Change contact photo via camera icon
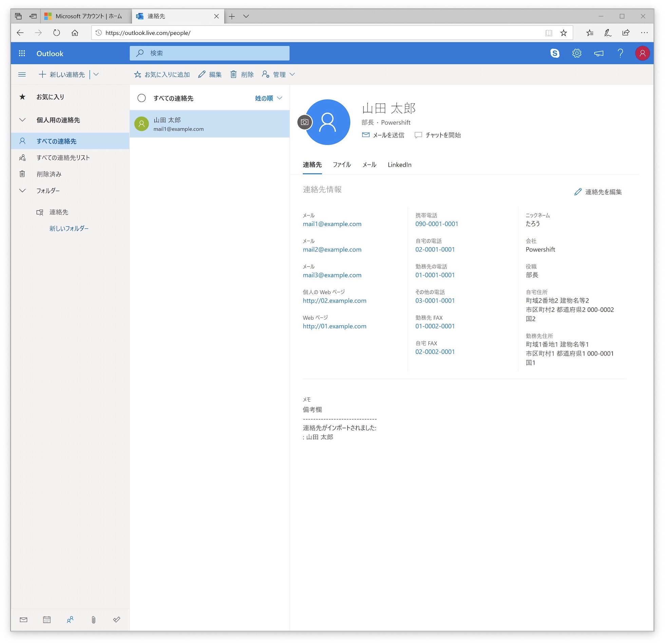Viewport: 665px width, 644px height. pyautogui.click(x=304, y=122)
